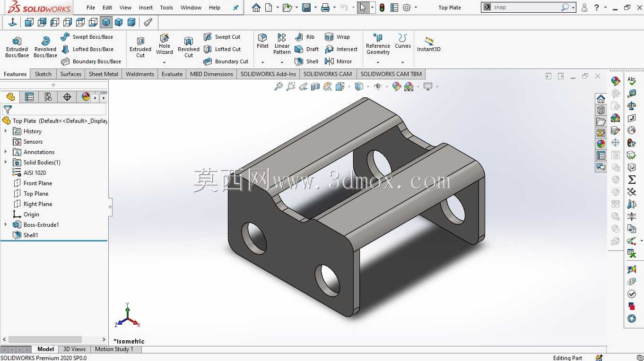The image size is (644, 361).
Task: Open the DisplayManager tab icon
Action: pyautogui.click(x=86, y=97)
